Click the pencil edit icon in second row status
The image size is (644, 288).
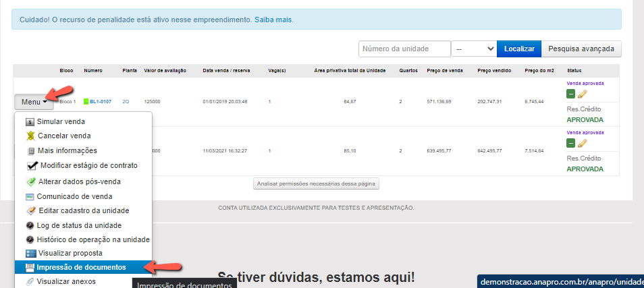point(582,143)
